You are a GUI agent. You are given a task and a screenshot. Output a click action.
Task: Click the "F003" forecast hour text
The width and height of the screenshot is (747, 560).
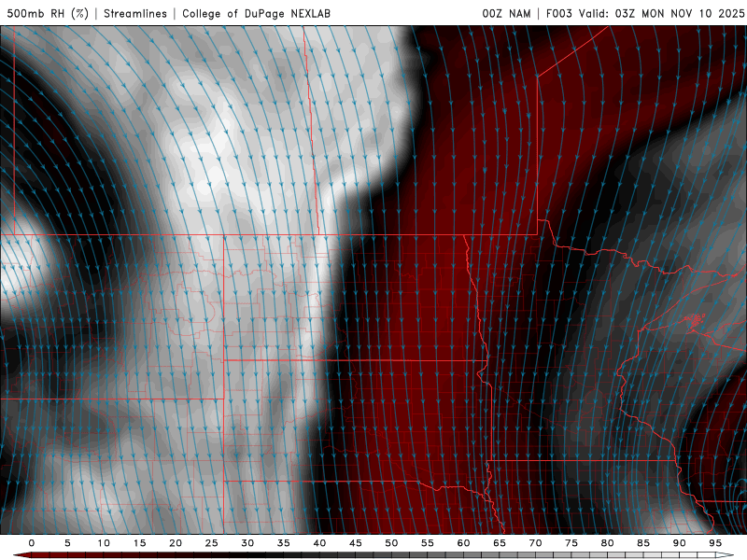(x=558, y=13)
